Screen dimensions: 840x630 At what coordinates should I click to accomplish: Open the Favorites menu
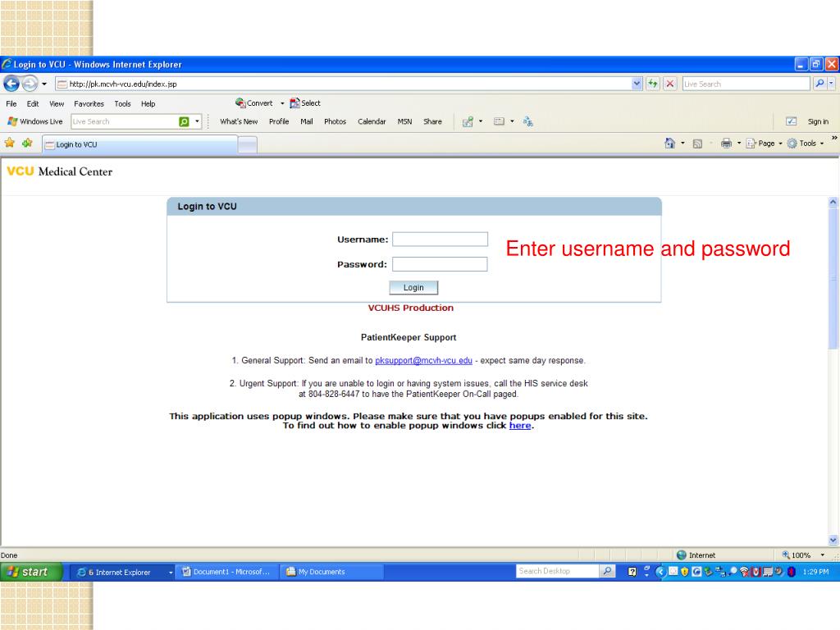[x=89, y=104]
